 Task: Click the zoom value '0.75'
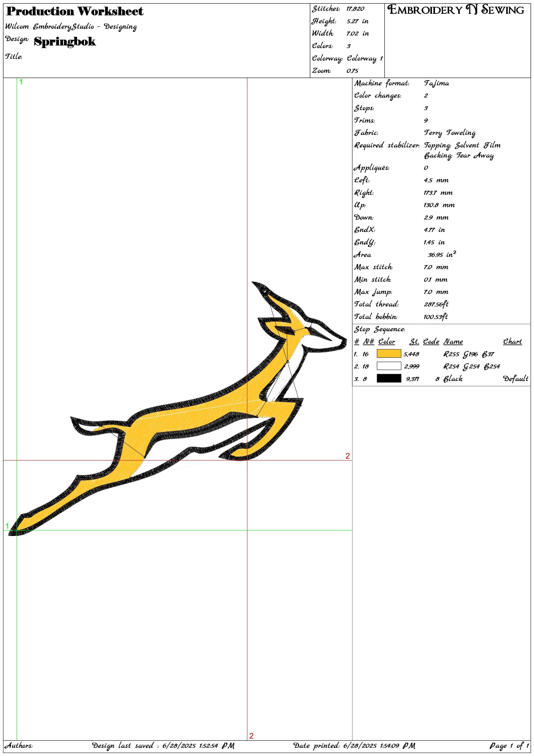click(x=352, y=71)
